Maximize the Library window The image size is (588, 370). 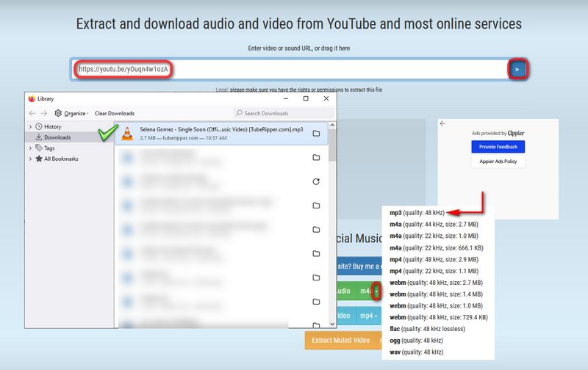point(306,98)
